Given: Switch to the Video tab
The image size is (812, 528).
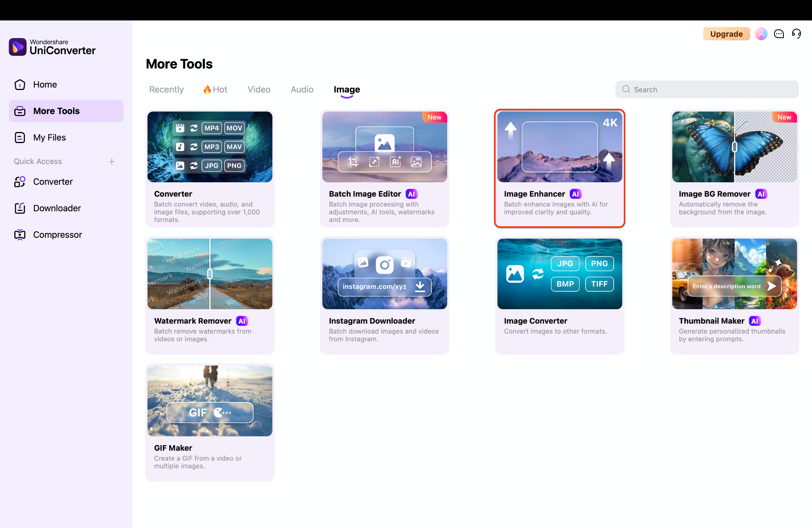Looking at the screenshot, I should pos(259,90).
